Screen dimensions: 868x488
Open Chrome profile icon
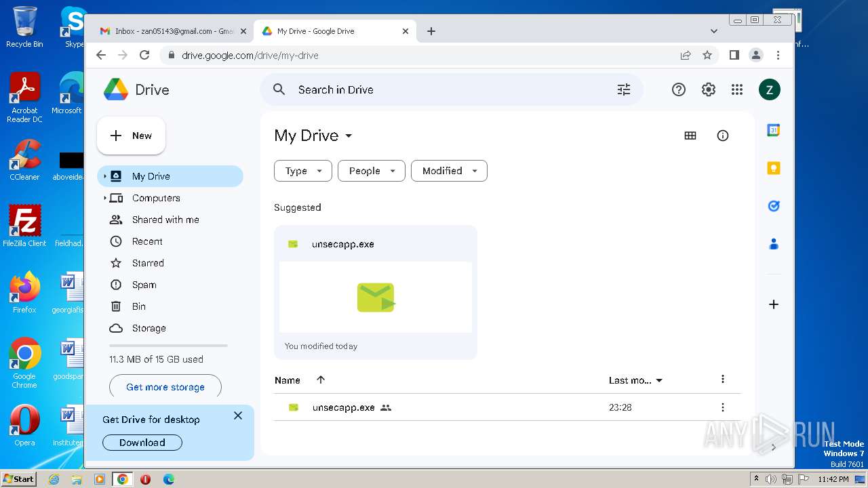756,55
